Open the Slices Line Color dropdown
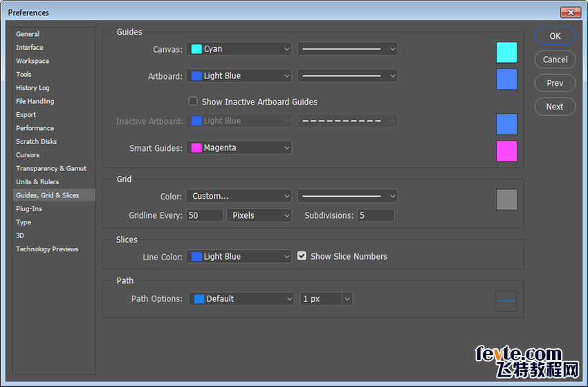The image size is (588, 387). [x=239, y=256]
